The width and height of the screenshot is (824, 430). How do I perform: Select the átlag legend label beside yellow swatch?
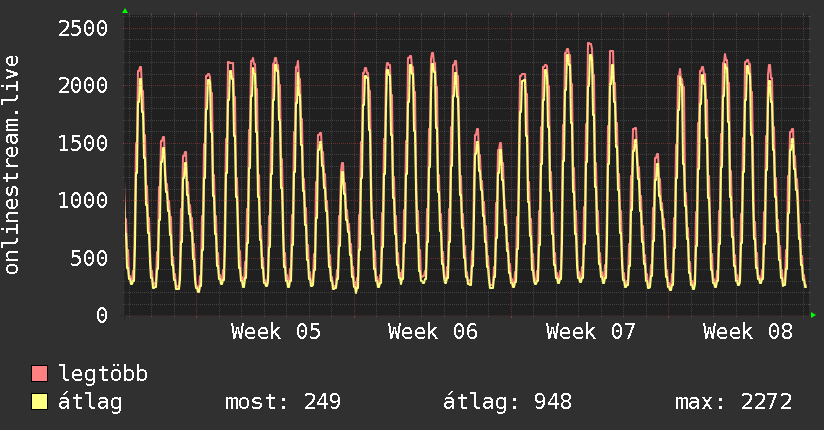point(90,402)
